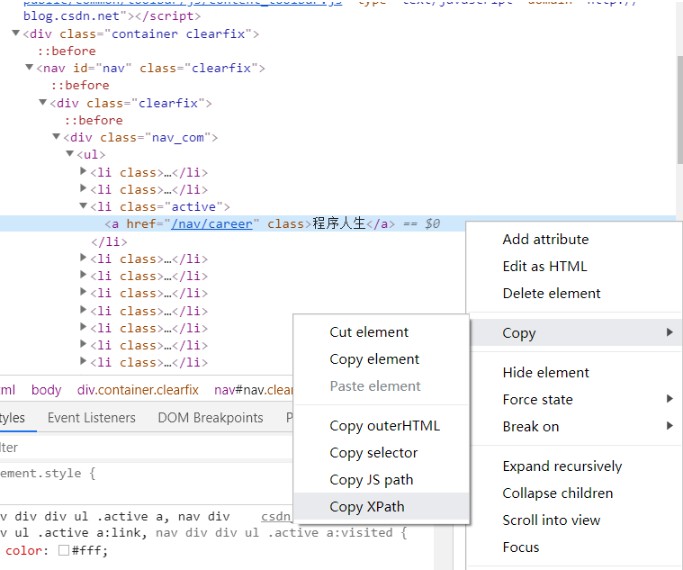Expand the li node just above li class="active"
This screenshot has height=570, width=683.
coord(83,189)
